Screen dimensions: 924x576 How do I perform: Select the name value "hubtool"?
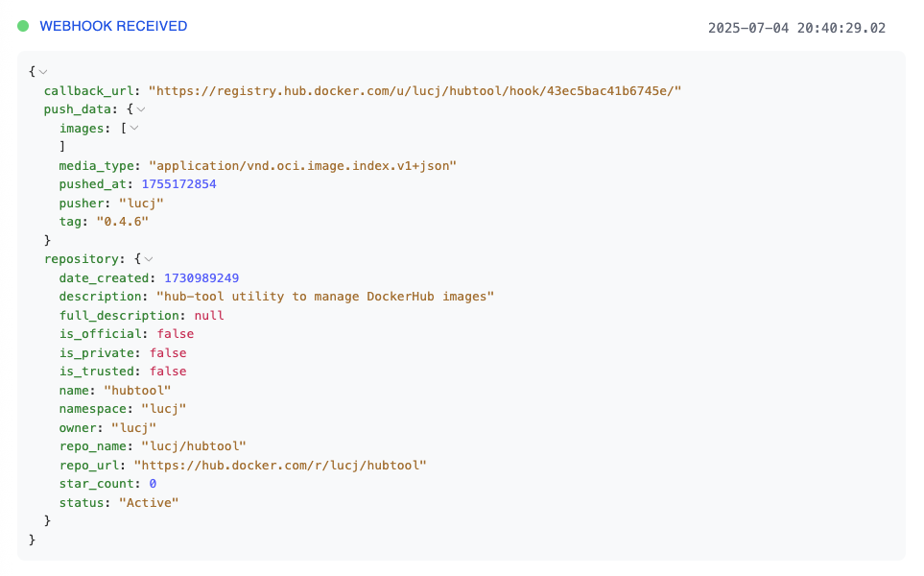(x=137, y=391)
